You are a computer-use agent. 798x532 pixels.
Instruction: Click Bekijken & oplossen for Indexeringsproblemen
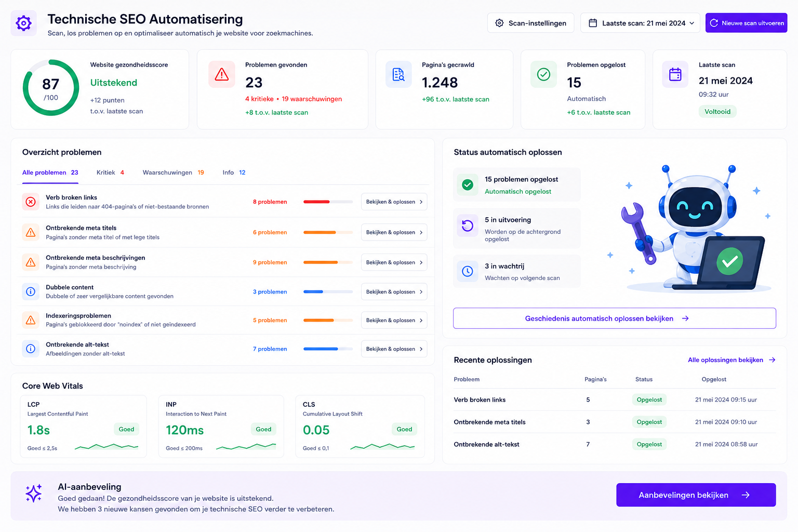pos(394,321)
